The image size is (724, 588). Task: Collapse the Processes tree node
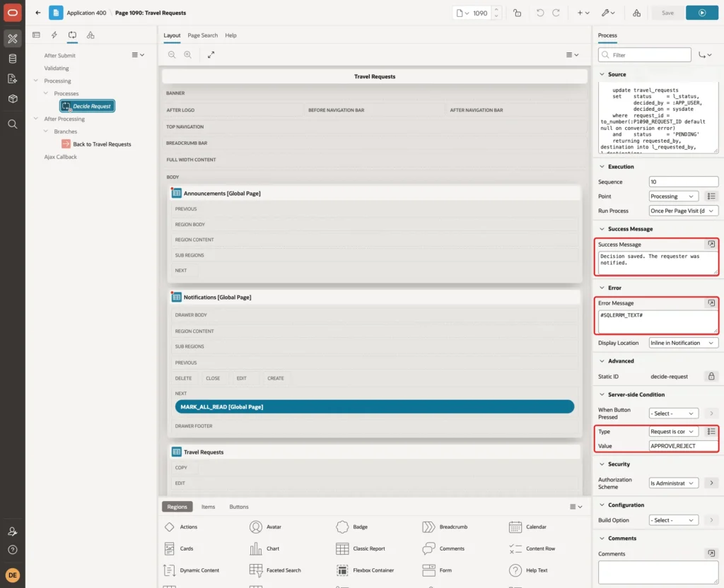point(46,93)
